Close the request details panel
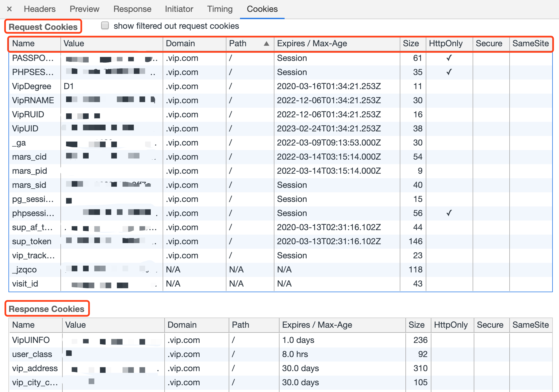This screenshot has width=559, height=392. coord(9,9)
